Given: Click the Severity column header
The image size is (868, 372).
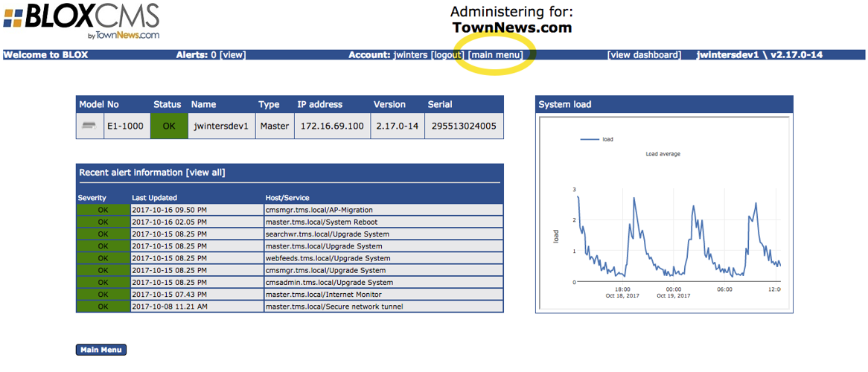Looking at the screenshot, I should click(x=92, y=198).
